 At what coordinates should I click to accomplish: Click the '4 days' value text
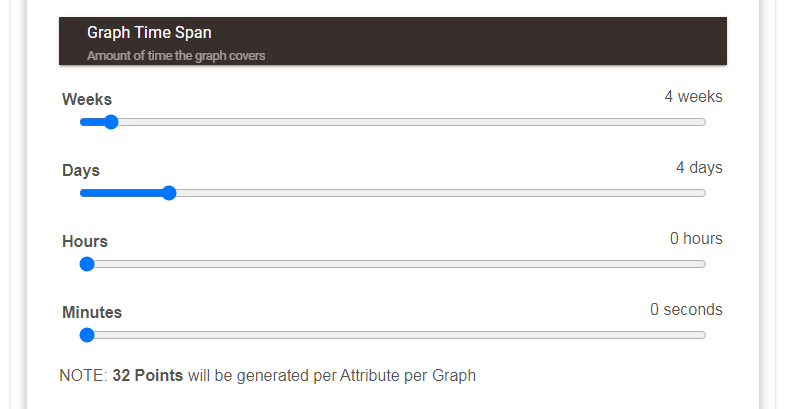coord(699,168)
